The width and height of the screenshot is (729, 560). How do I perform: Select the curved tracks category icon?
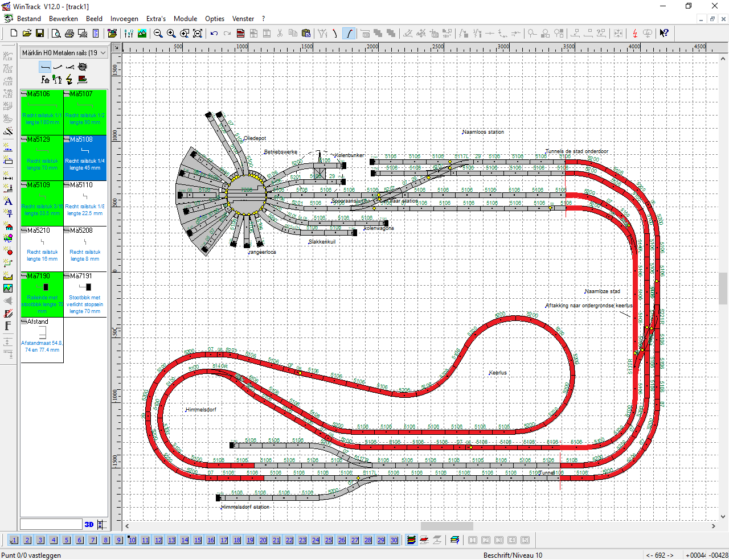click(x=58, y=67)
